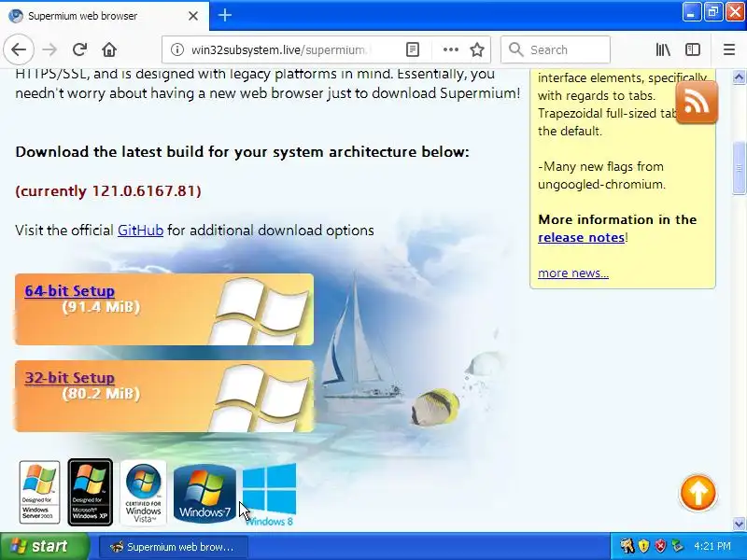Screen dimensions: 747x560
Task: Click the version text 121.0.6167.81
Action: [144, 191]
